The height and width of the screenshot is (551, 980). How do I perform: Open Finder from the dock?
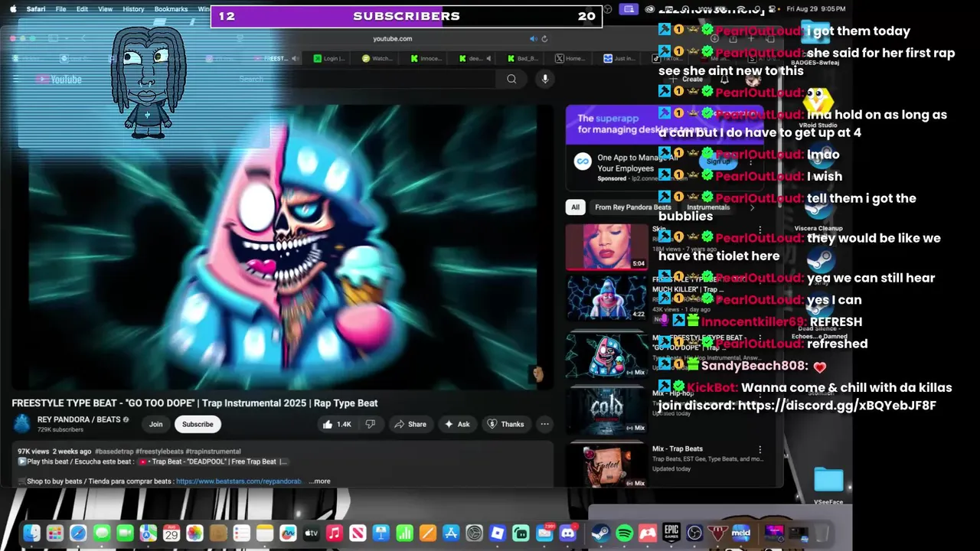[31, 533]
